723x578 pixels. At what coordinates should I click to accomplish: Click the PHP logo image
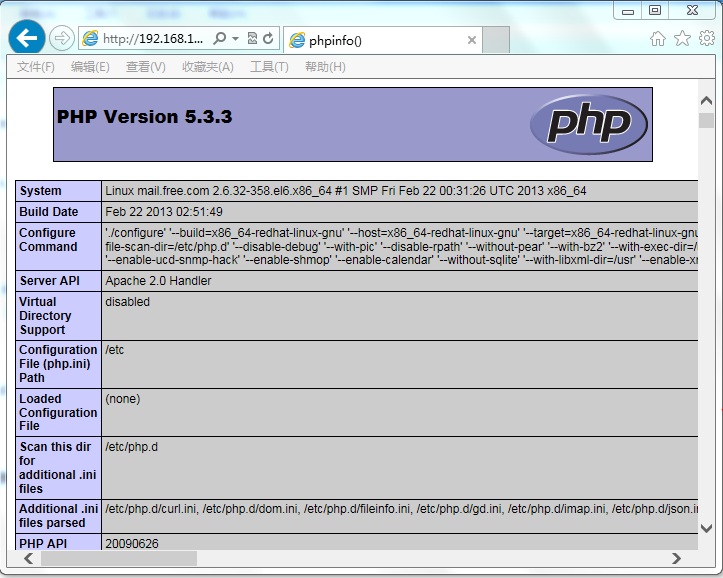[x=589, y=124]
